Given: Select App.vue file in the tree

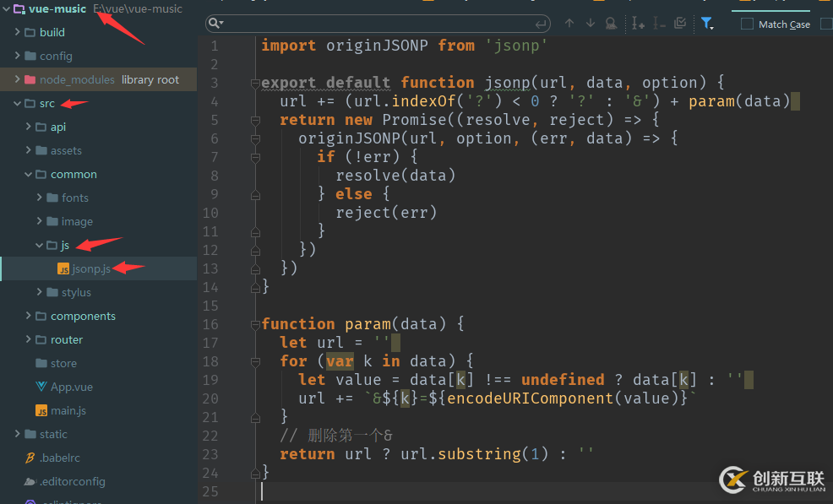Looking at the screenshot, I should pyautogui.click(x=72, y=387).
